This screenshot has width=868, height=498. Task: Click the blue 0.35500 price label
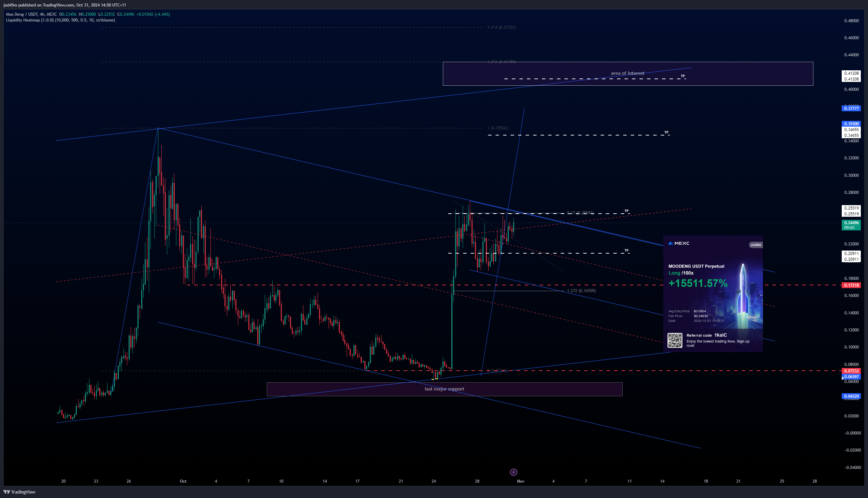pyautogui.click(x=851, y=124)
